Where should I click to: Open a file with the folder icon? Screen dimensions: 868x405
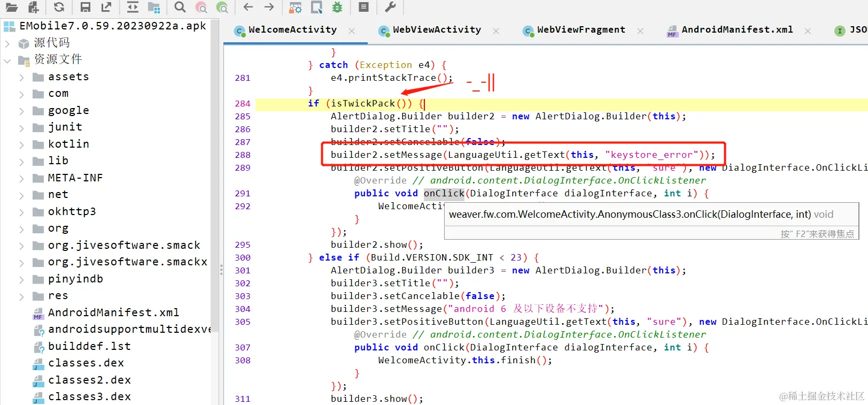coord(11,7)
